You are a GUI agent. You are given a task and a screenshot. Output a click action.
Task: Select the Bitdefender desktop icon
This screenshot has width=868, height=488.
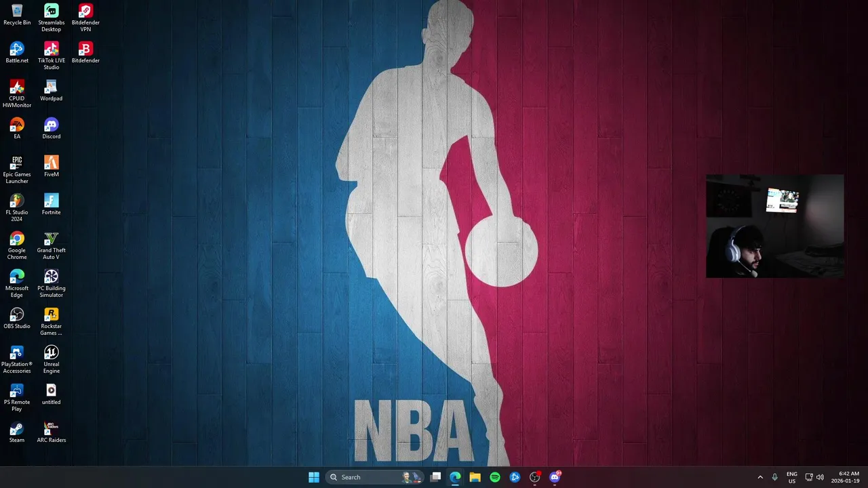(x=85, y=53)
